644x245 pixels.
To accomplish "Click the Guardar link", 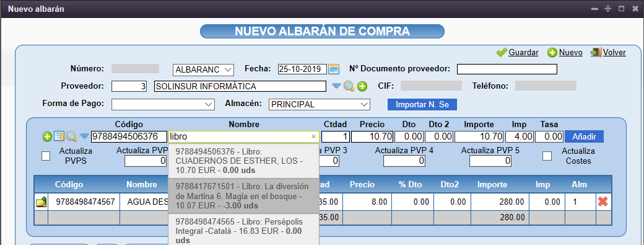I will [x=523, y=53].
